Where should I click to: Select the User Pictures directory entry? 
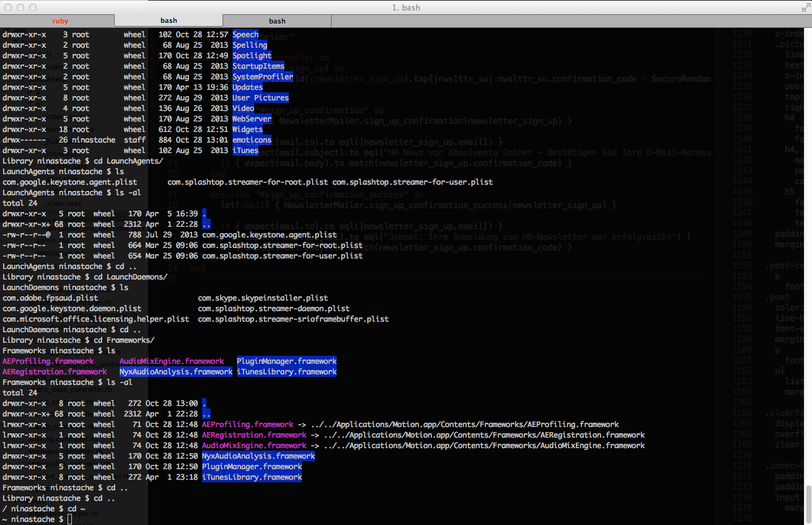click(x=260, y=98)
